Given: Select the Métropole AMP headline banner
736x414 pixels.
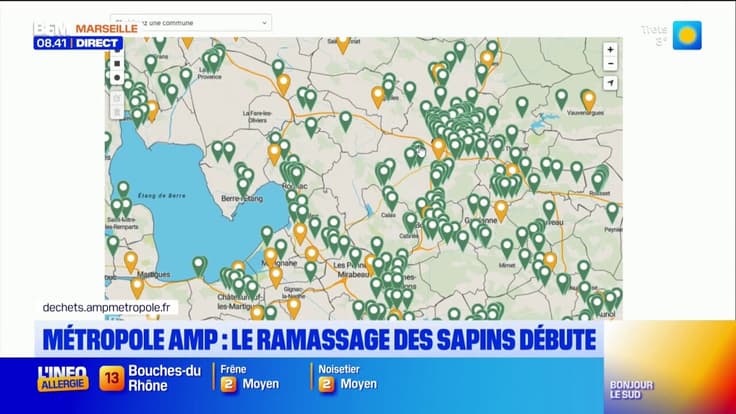Looking at the screenshot, I should tap(319, 339).
